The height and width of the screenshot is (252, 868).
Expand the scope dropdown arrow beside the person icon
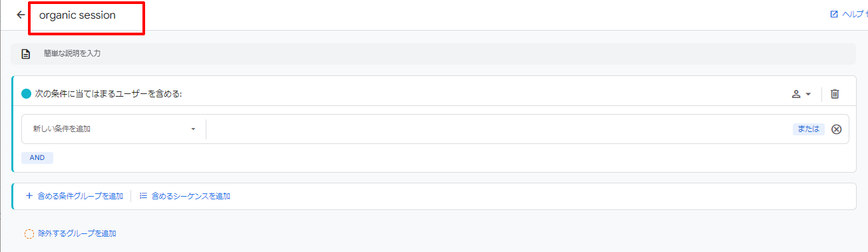[x=808, y=94]
